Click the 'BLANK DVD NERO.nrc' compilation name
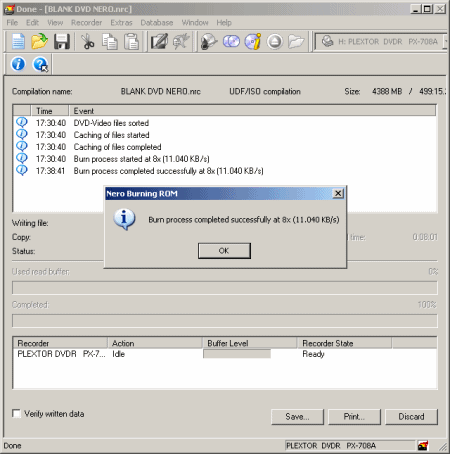 (x=160, y=91)
